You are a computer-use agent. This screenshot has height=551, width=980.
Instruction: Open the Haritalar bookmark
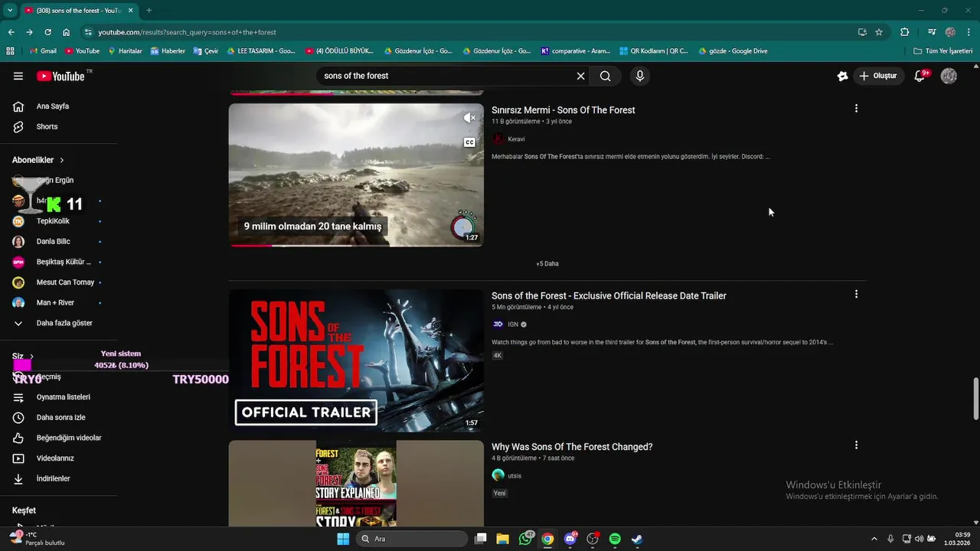tap(125, 51)
